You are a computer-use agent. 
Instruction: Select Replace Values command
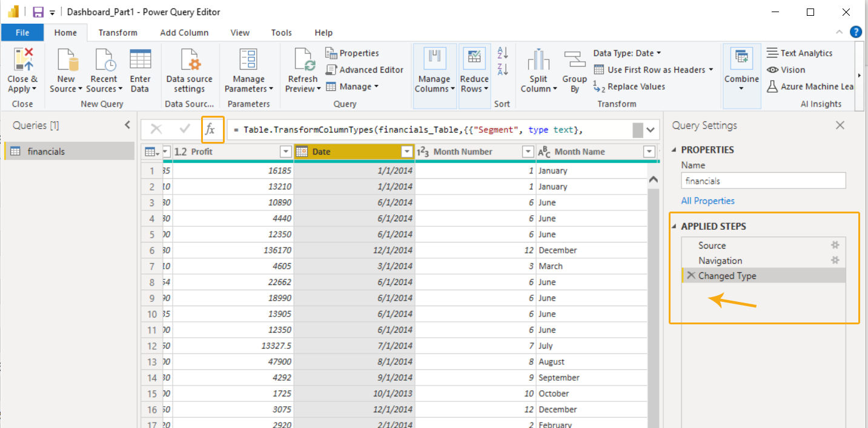click(629, 87)
